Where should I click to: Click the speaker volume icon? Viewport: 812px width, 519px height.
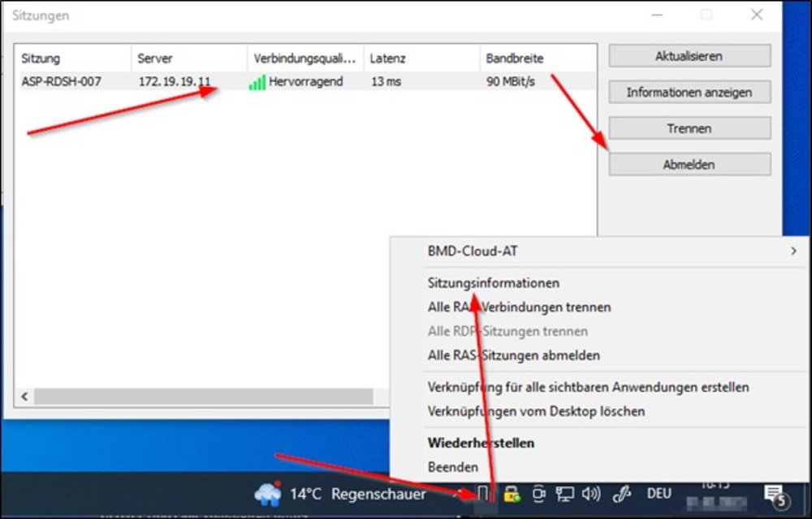click(x=591, y=494)
